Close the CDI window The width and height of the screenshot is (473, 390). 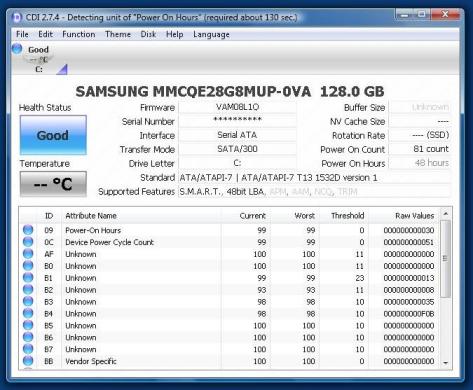click(445, 15)
